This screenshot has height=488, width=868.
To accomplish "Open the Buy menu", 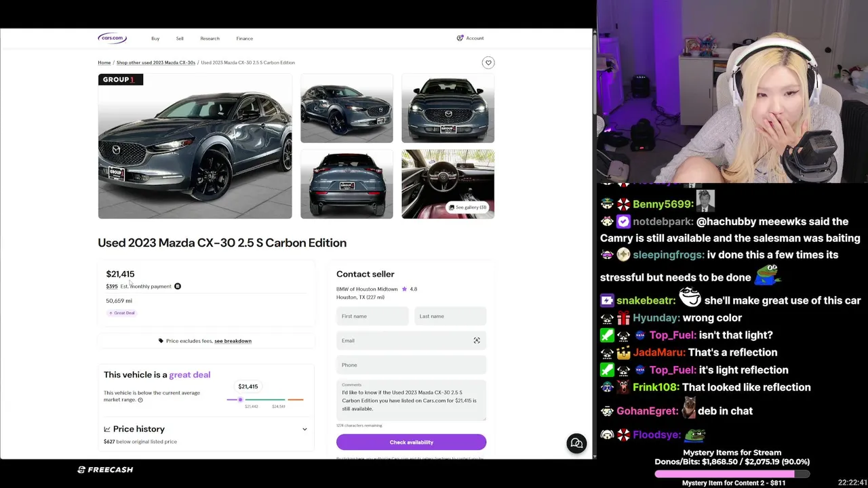I will [x=155, y=39].
